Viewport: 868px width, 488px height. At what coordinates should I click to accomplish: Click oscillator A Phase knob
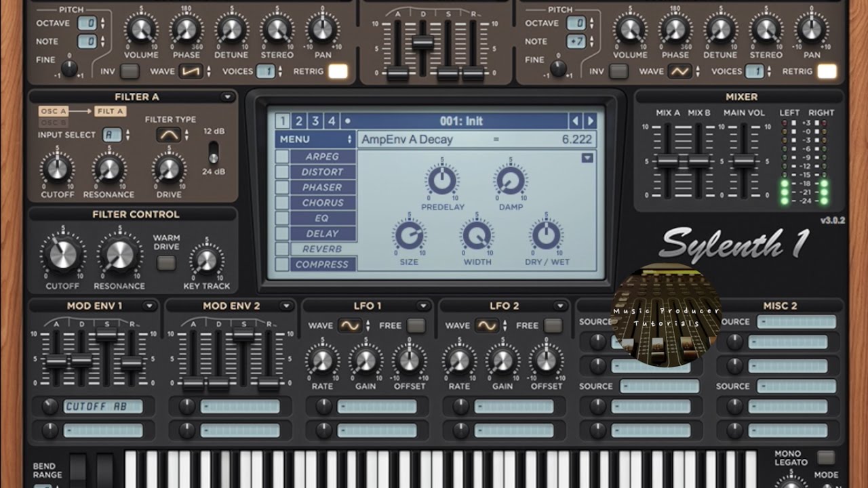point(186,30)
